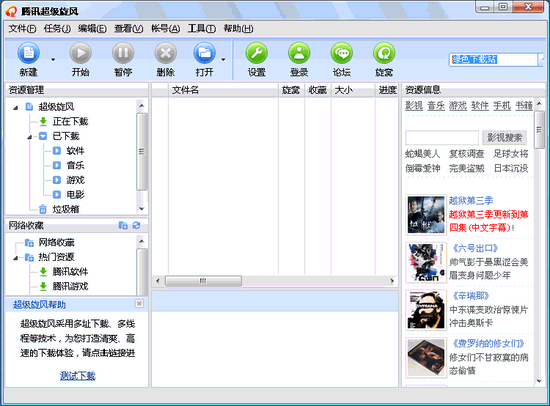Select the 游戏 download category
The height and width of the screenshot is (406, 550).
(75, 180)
